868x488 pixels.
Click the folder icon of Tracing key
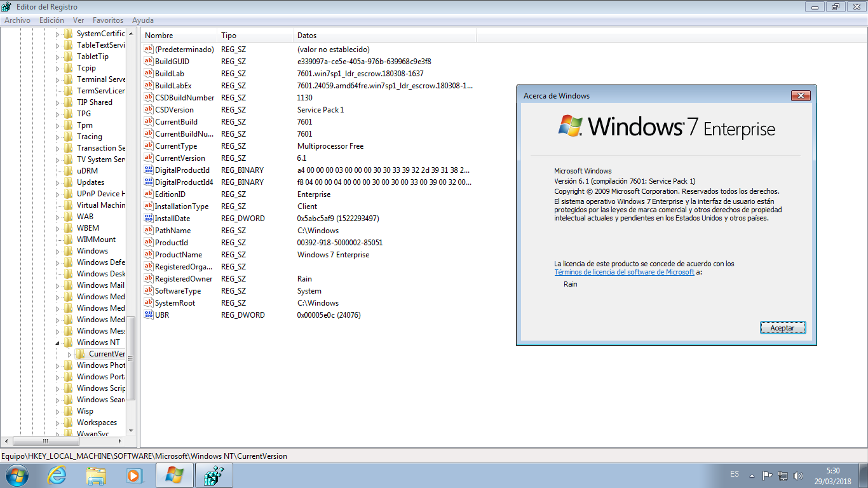[68, 137]
